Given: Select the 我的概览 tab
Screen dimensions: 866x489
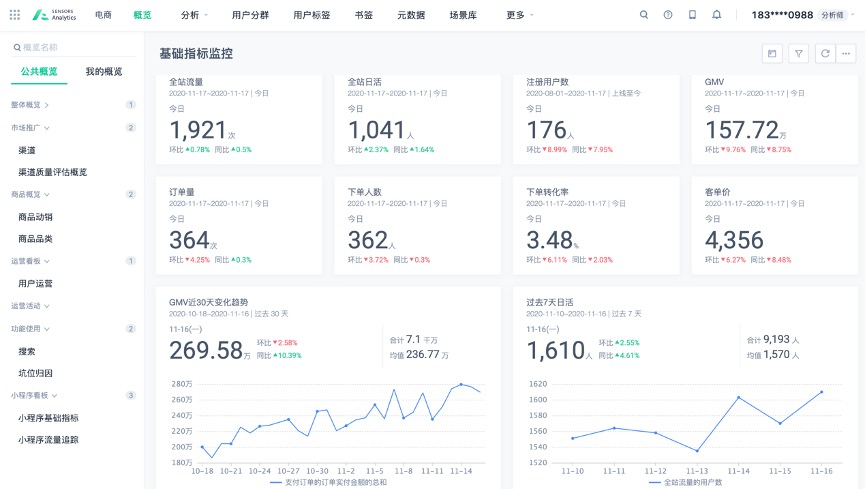Looking at the screenshot, I should 104,71.
